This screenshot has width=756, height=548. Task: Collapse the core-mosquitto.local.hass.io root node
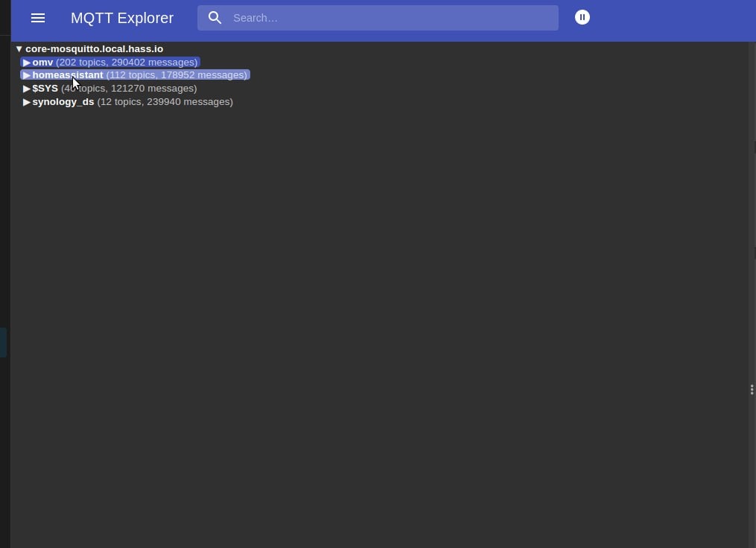[x=19, y=48]
